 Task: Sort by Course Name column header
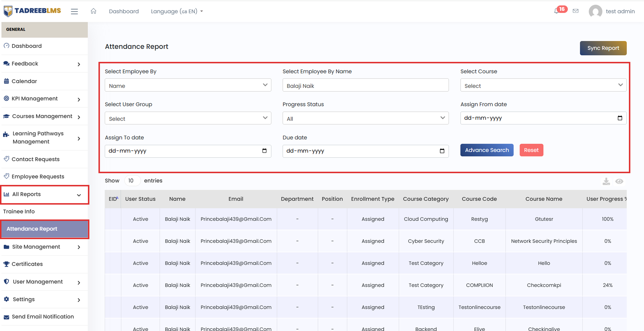(x=544, y=199)
